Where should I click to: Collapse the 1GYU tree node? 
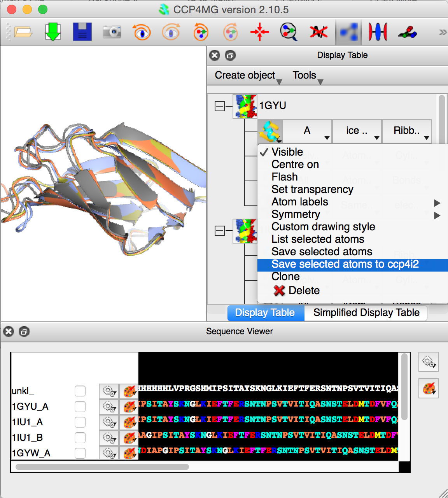tap(220, 106)
